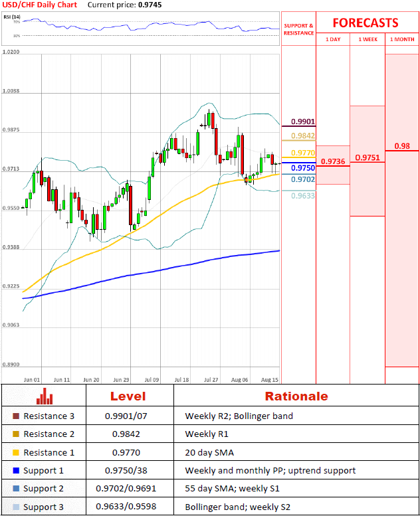The height and width of the screenshot is (516, 420).
Task: Click the 1 day forecast value 0.9736
Action: pyautogui.click(x=333, y=161)
